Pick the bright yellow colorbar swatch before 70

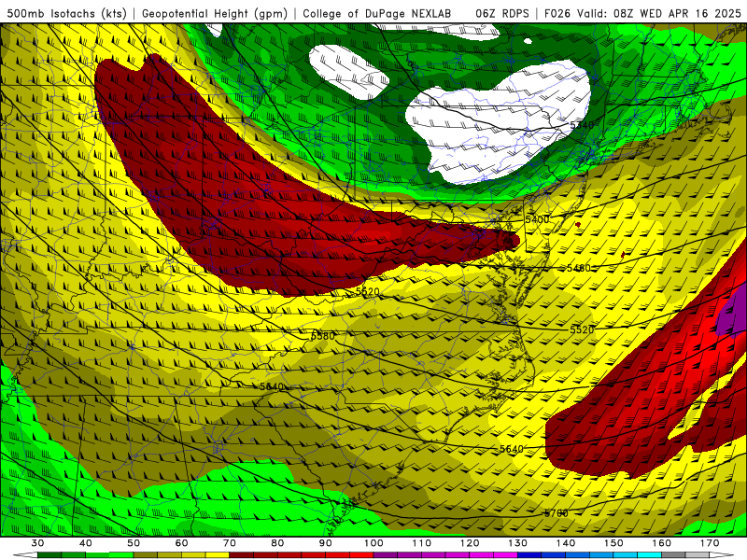click(218, 555)
